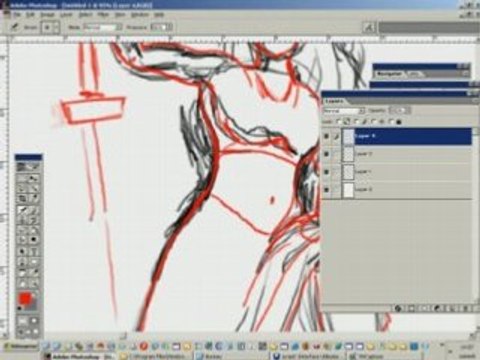Image resolution: width=480 pixels, height=360 pixels.
Task: Open the Select menu
Action: (x=85, y=15)
